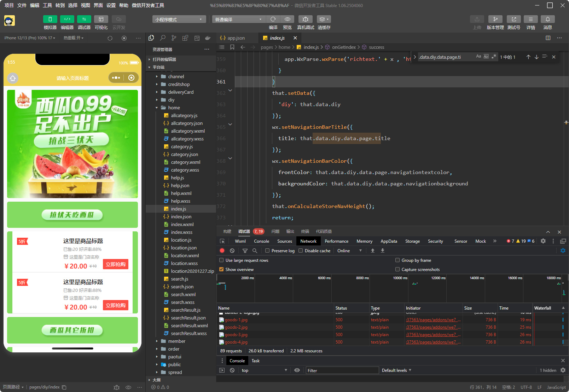The width and height of the screenshot is (569, 392).
Task: Click the red Network record button
Action: [222, 250]
